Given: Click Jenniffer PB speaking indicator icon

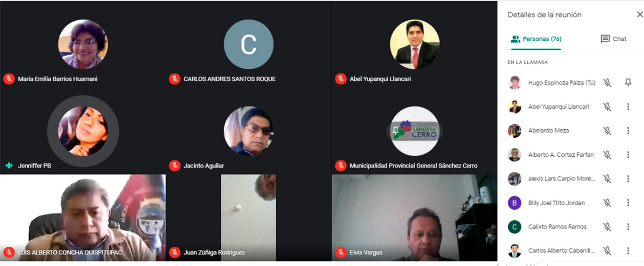Looking at the screenshot, I should pyautogui.click(x=9, y=165).
